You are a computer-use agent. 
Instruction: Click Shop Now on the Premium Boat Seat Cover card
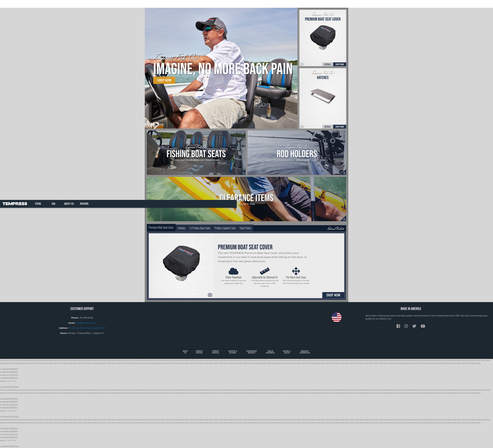tap(339, 64)
